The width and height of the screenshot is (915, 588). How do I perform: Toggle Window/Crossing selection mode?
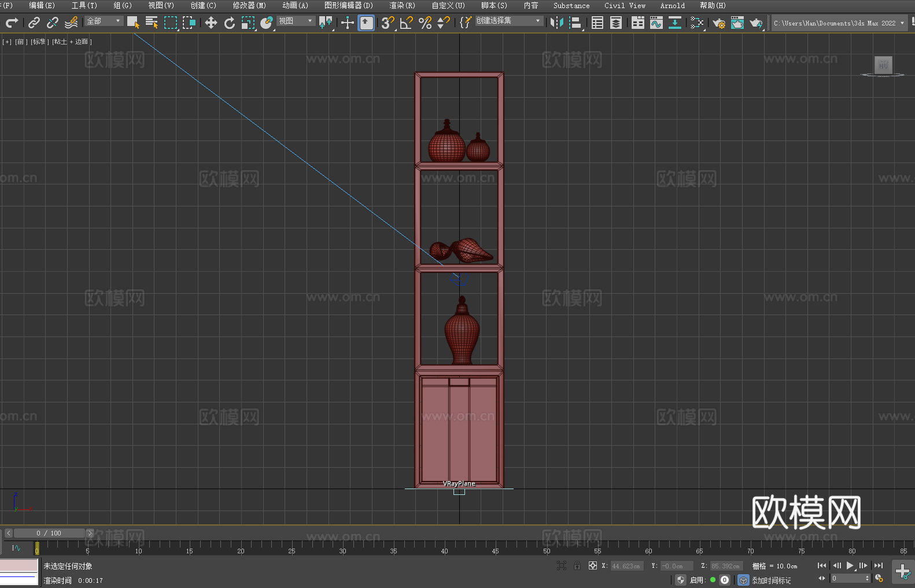coord(189,23)
